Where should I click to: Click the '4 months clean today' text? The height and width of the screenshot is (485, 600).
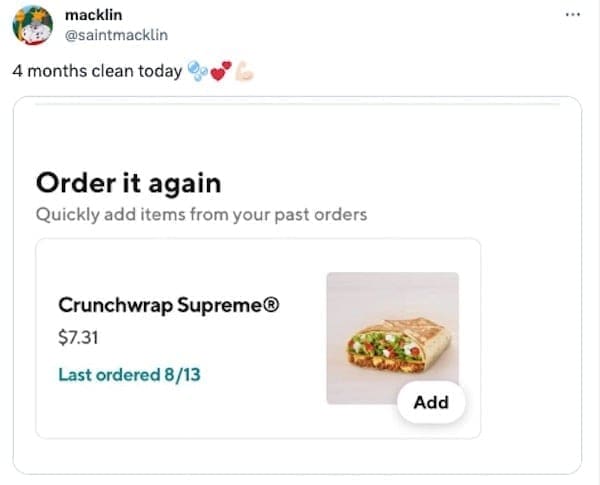pyautogui.click(x=98, y=72)
